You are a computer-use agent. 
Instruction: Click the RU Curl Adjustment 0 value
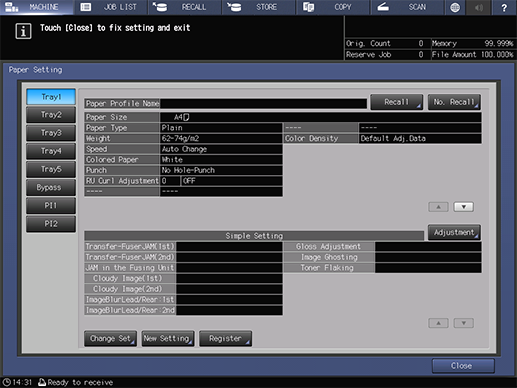170,181
